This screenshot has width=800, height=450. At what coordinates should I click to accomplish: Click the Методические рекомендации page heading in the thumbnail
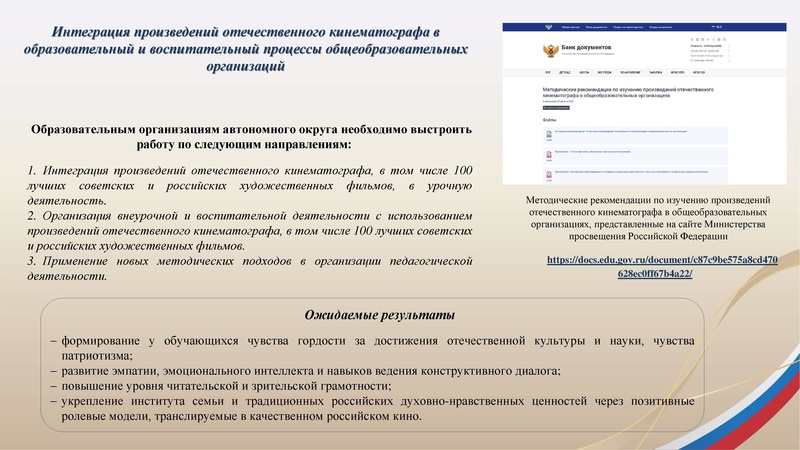click(x=628, y=92)
